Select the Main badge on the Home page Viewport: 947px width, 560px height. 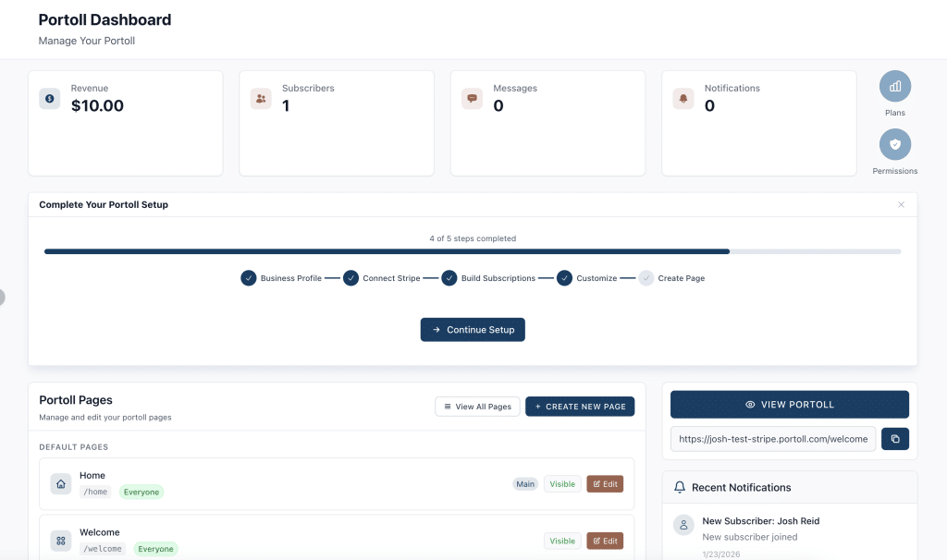[524, 483]
